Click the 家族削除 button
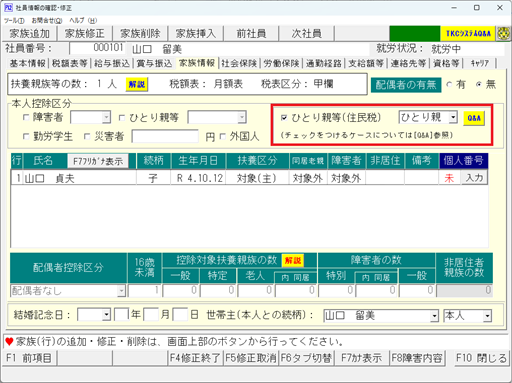The width and height of the screenshot is (512, 383). [140, 33]
